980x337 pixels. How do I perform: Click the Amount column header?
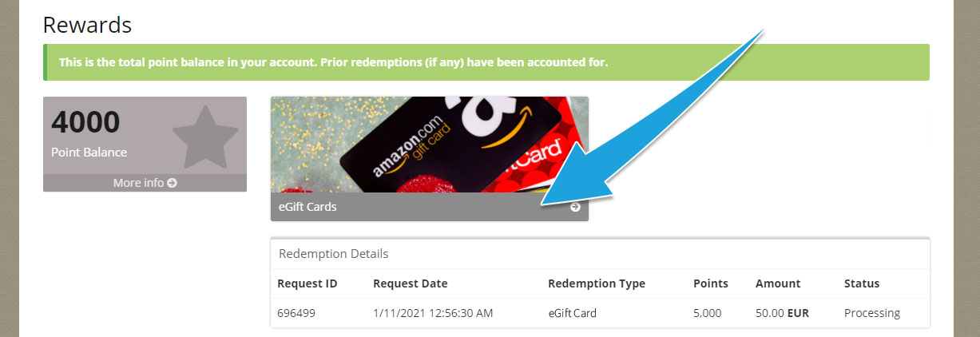(x=778, y=283)
